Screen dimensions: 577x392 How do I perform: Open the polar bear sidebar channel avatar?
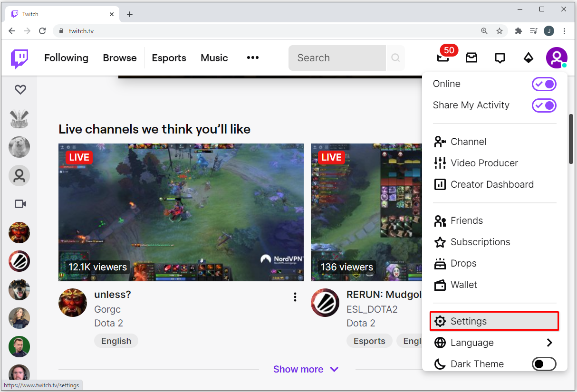click(19, 147)
